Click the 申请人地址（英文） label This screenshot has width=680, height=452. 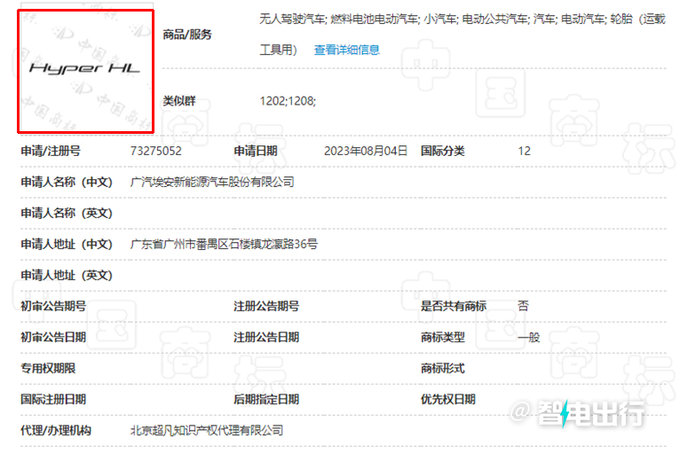[x=66, y=275]
